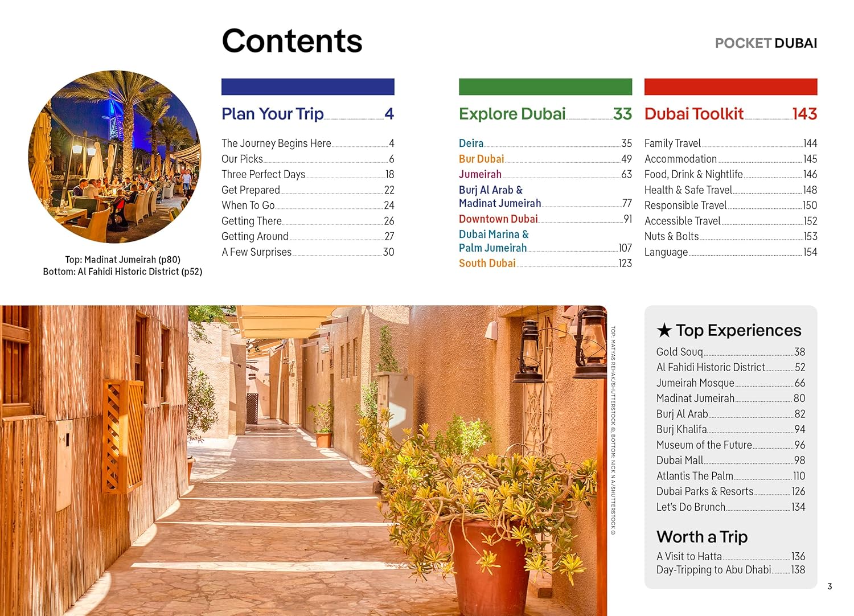Image resolution: width=854 pixels, height=616 pixels.
Task: Open the Downtown Dubai chapter entry
Action: point(498,219)
